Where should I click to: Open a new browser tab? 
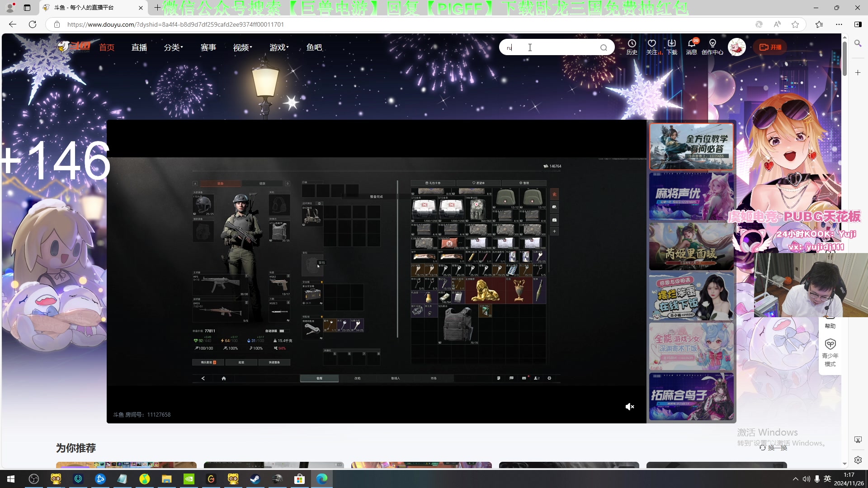tap(157, 7)
